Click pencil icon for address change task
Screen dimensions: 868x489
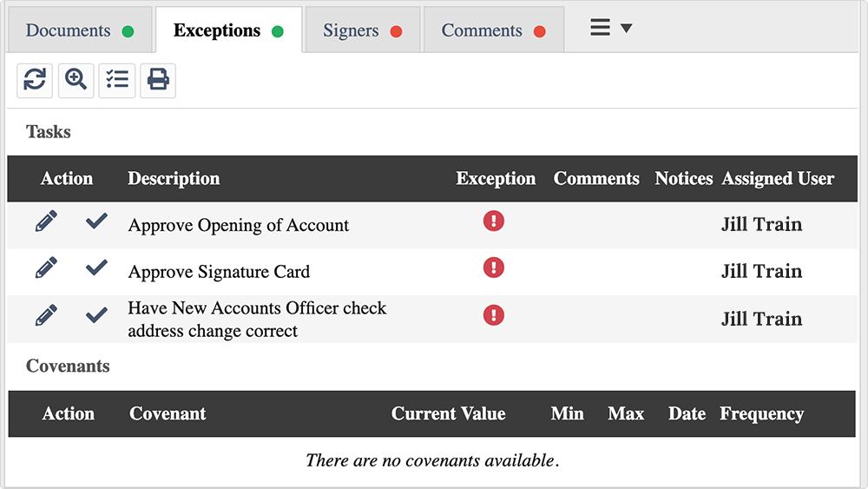tap(46, 315)
